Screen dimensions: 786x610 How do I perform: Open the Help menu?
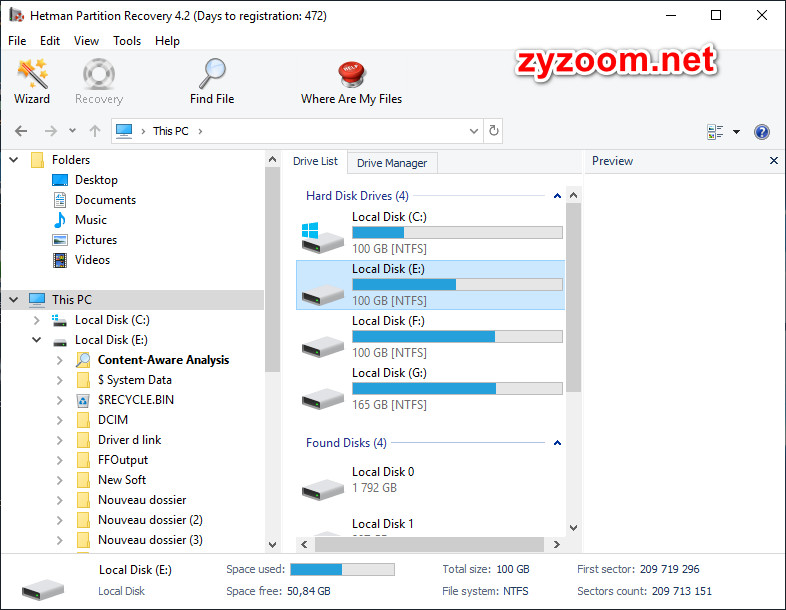(x=167, y=41)
